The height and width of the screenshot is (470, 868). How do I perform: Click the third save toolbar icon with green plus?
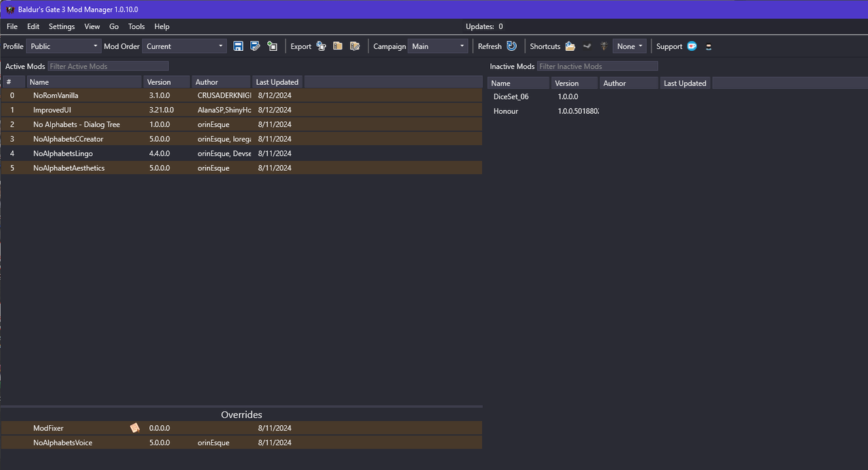[x=272, y=46]
